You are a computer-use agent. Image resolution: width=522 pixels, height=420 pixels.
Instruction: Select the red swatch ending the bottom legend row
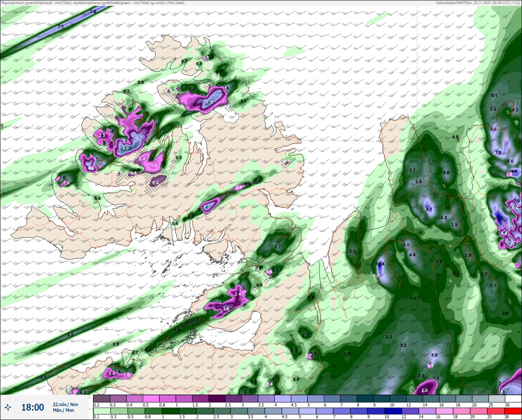[513, 411]
